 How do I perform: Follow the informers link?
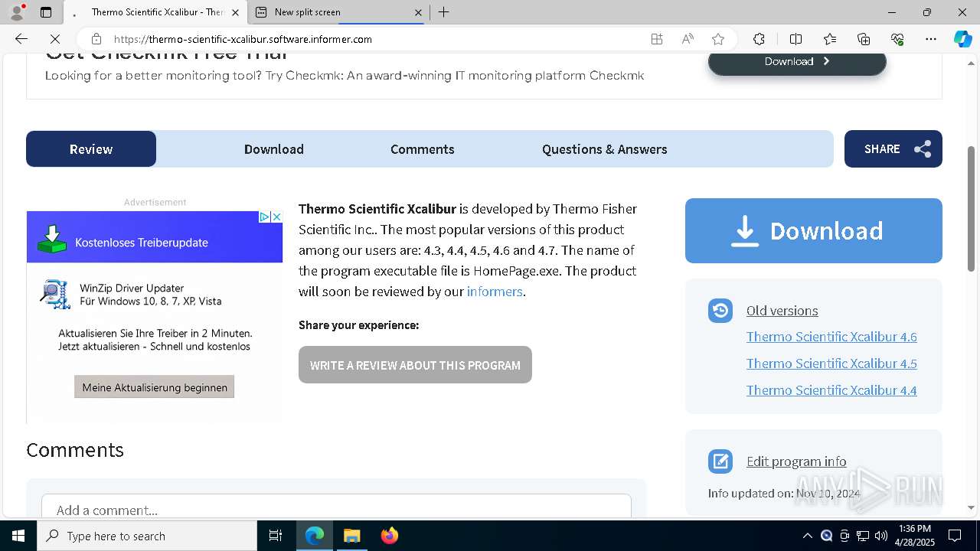(x=495, y=292)
